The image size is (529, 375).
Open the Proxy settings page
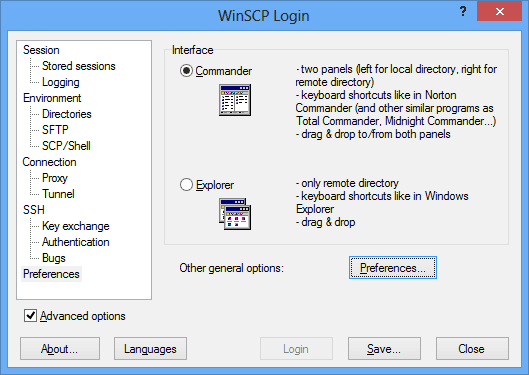coord(55,178)
